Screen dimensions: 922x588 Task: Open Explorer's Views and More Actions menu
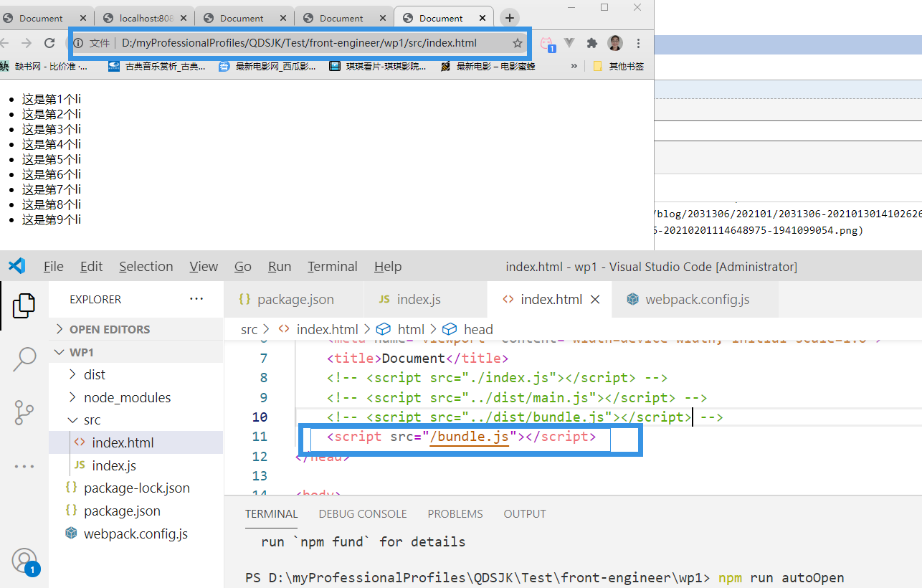pos(196,299)
